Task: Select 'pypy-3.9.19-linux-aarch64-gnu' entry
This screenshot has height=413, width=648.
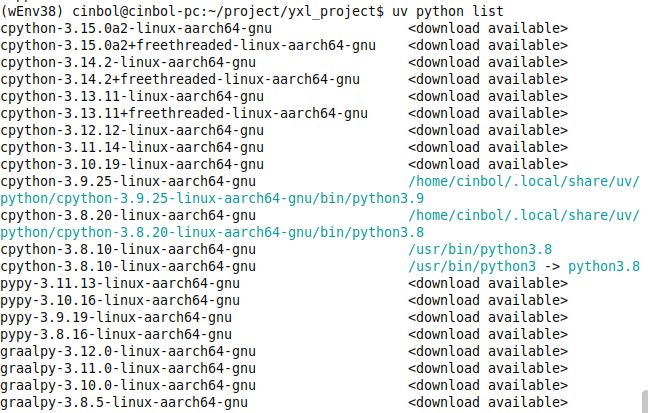Action: pyautogui.click(x=116, y=317)
